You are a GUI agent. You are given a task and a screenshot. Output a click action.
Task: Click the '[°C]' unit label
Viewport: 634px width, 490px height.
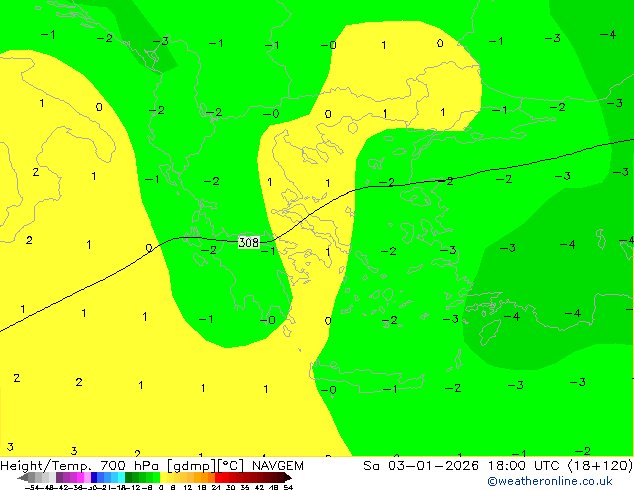pyautogui.click(x=231, y=466)
